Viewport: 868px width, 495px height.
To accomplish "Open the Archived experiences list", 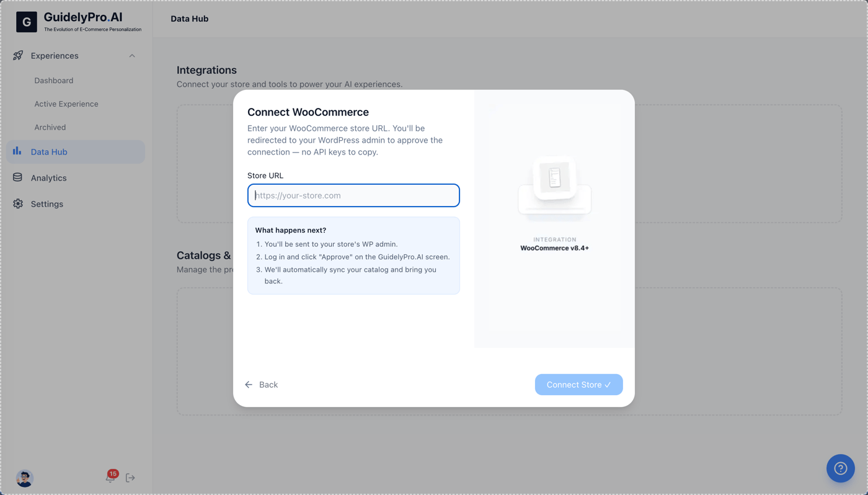I will [50, 127].
